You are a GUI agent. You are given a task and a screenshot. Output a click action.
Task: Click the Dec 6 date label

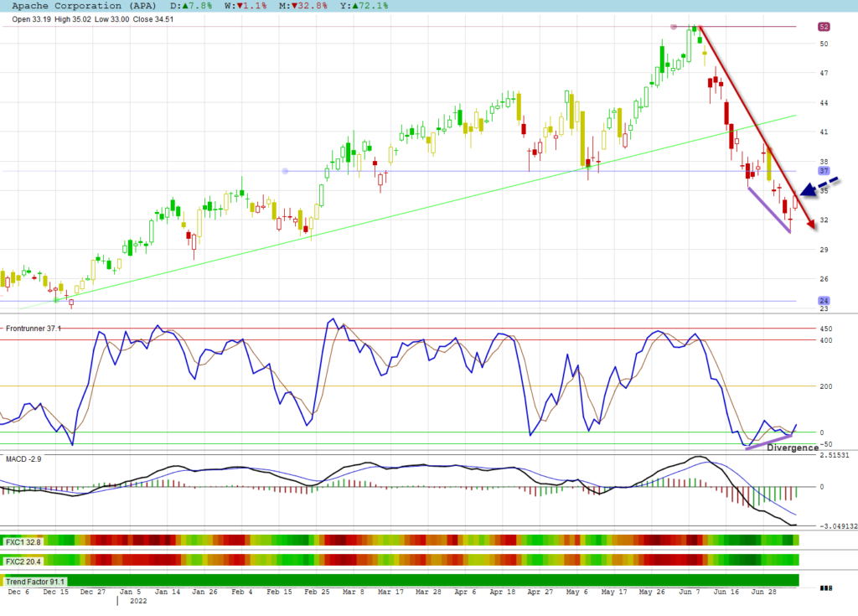click(x=18, y=592)
